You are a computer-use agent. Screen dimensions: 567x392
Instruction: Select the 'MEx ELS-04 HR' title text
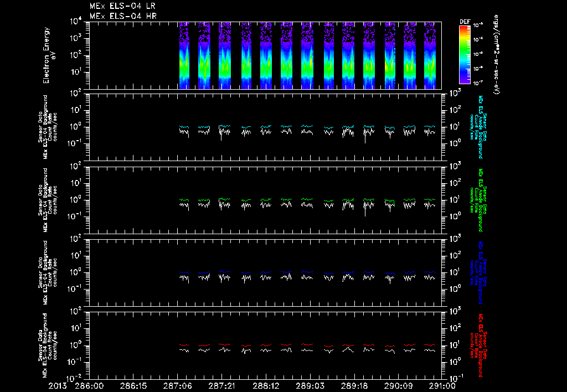tap(123, 16)
